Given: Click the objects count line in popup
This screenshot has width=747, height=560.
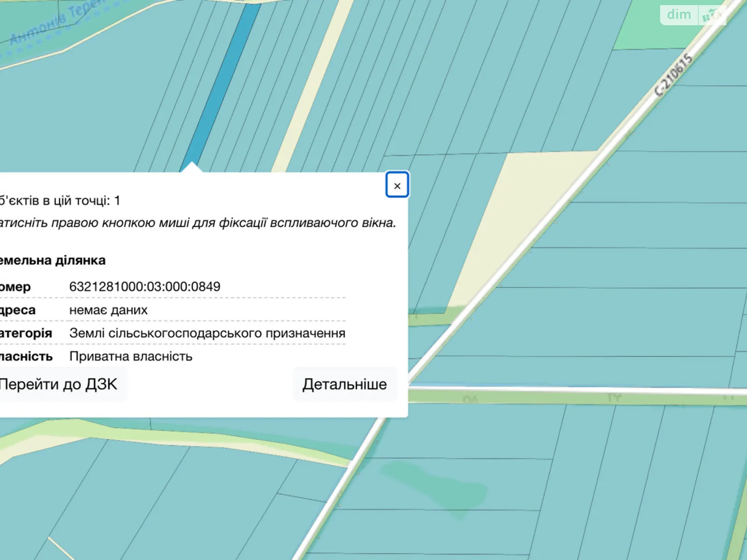Looking at the screenshot, I should tap(60, 201).
